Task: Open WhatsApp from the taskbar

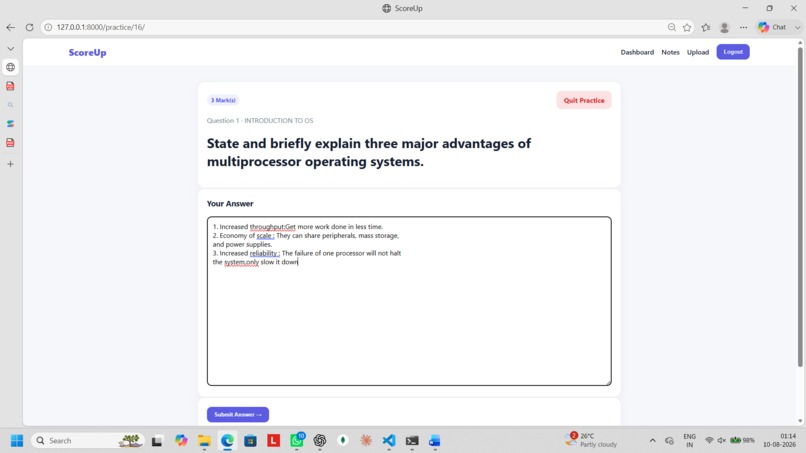Action: (x=297, y=440)
